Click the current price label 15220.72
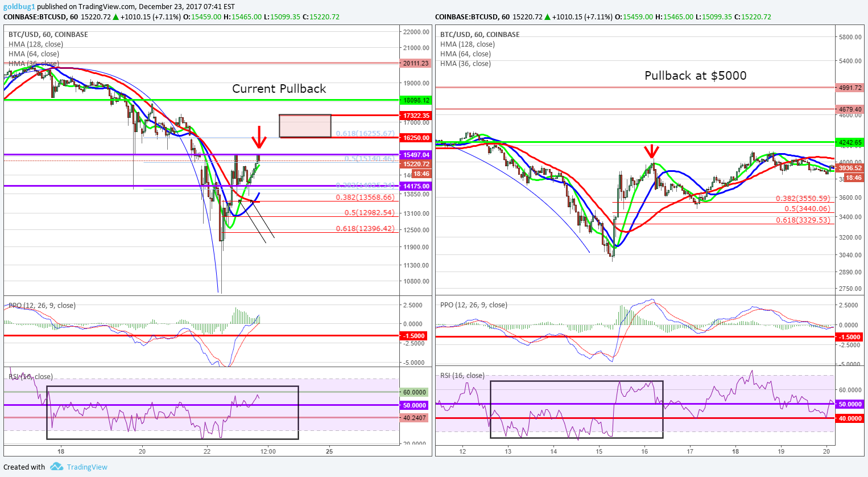Viewport: 868px width, 477px height. [x=416, y=164]
